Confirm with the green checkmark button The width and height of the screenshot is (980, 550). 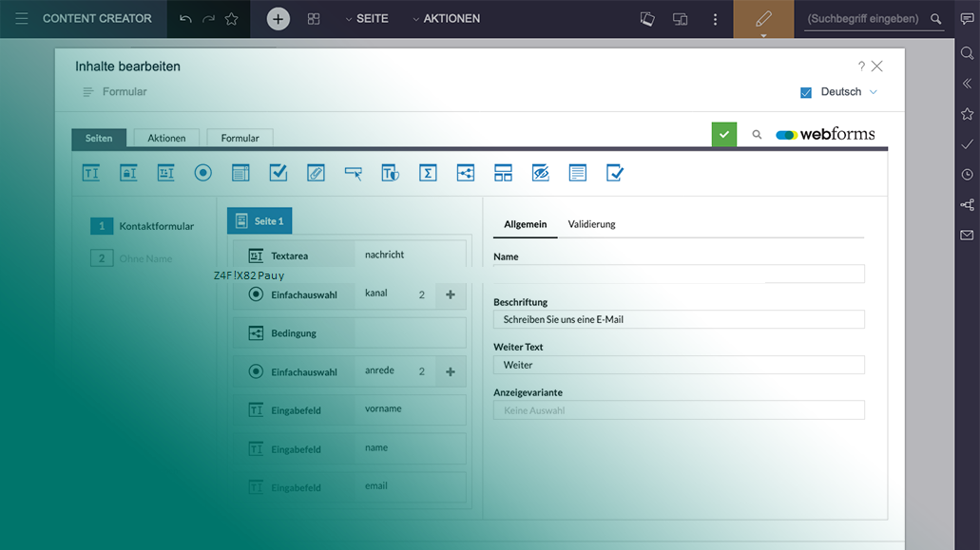pos(723,134)
